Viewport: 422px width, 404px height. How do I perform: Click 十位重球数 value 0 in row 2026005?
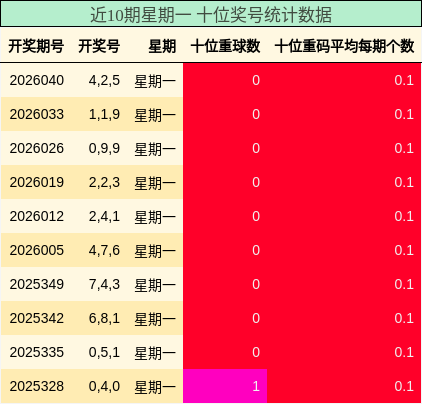pos(256,250)
